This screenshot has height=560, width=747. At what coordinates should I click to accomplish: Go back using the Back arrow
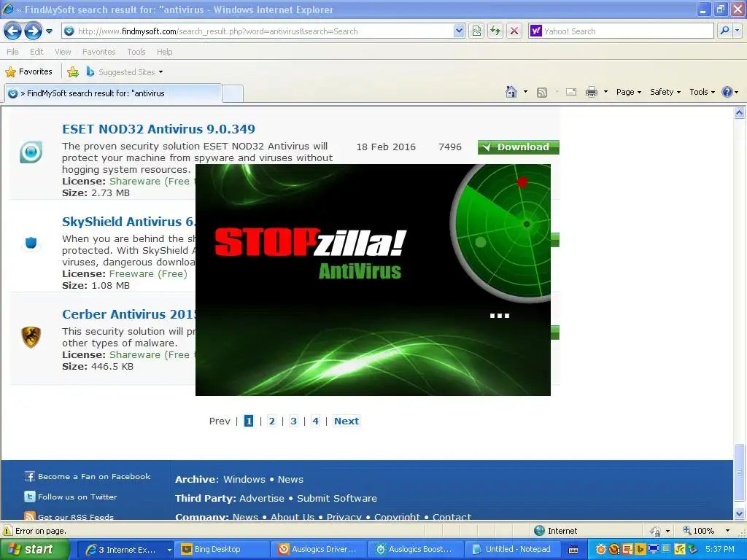click(13, 31)
